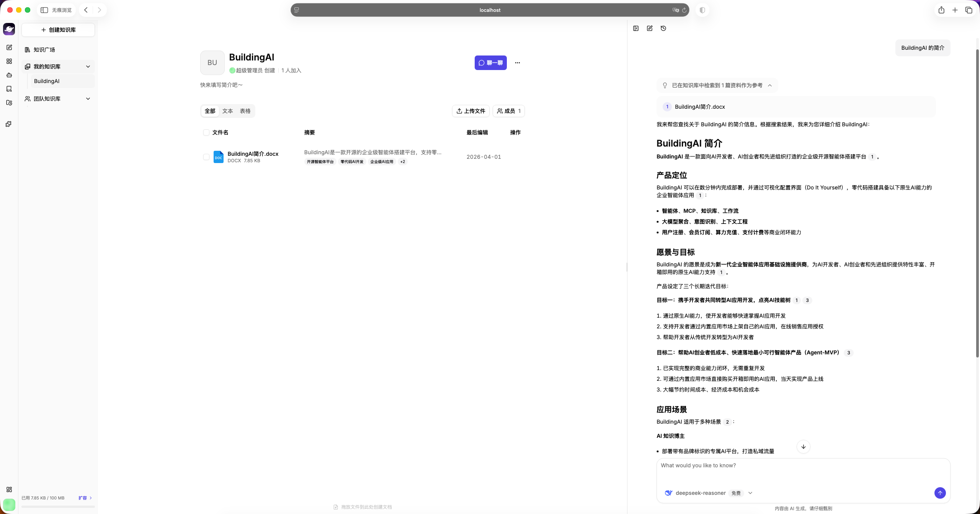Screen dimensions: 980x514
Task: Click the 创建知识库 button
Action: pyautogui.click(x=58, y=30)
